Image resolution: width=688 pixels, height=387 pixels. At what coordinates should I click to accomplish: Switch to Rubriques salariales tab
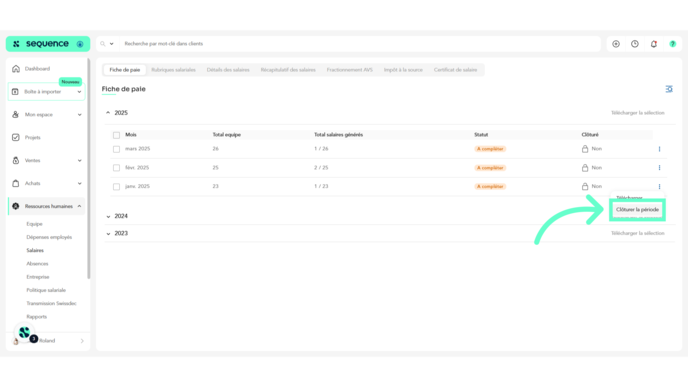[x=173, y=70]
